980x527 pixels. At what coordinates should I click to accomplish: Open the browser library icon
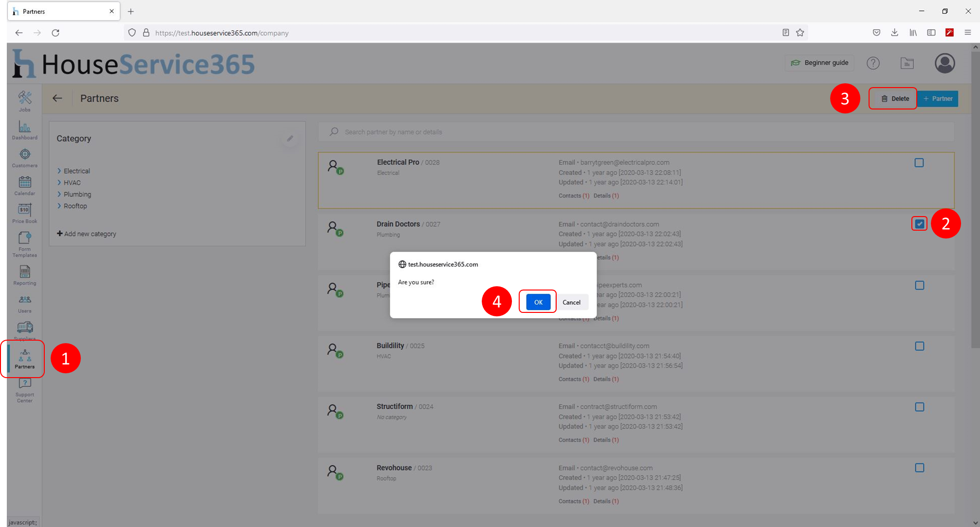[x=913, y=33]
